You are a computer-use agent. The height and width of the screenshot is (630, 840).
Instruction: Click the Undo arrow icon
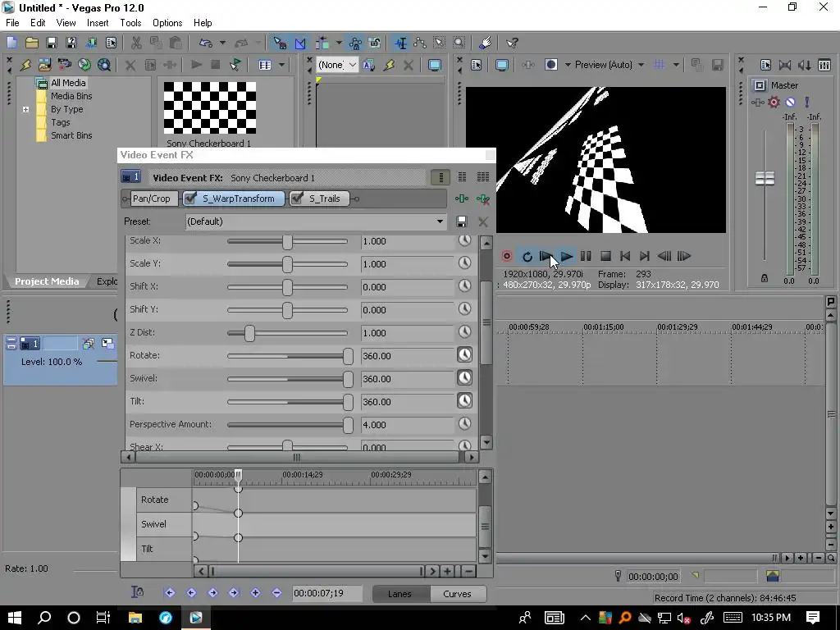[205, 43]
